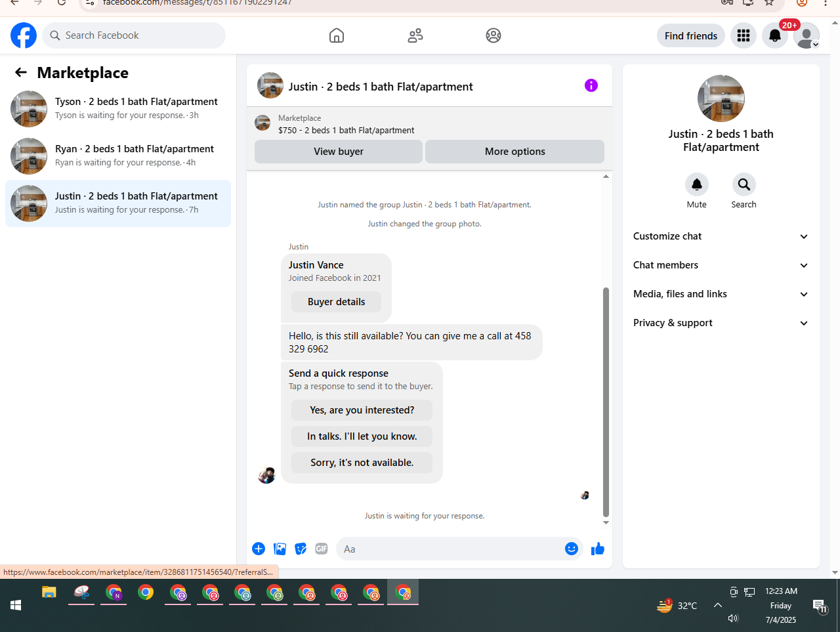Click the large apartment photo in right panel

(721, 98)
